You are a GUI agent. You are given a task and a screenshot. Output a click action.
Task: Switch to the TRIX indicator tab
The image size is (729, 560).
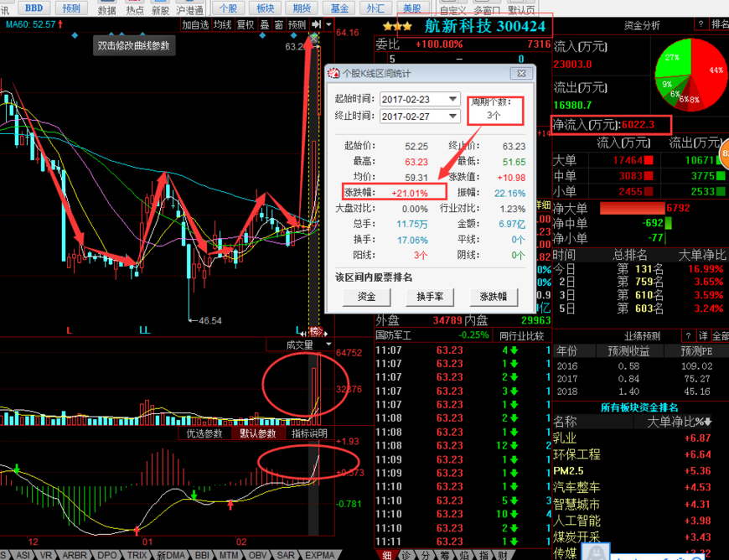click(137, 555)
